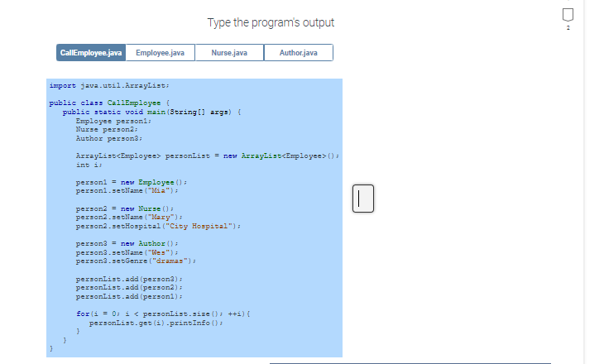Click the 'public static void main' line
The height and width of the screenshot is (364, 604).
(151, 112)
